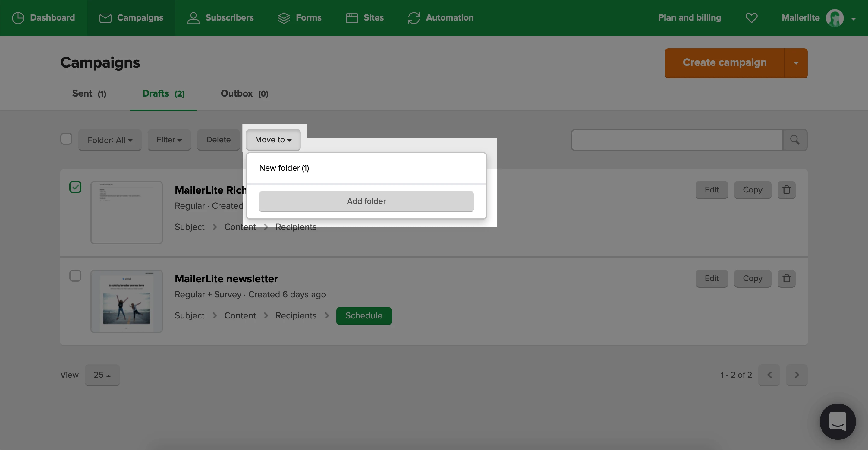
Task: Open Automation section
Action: coord(440,18)
